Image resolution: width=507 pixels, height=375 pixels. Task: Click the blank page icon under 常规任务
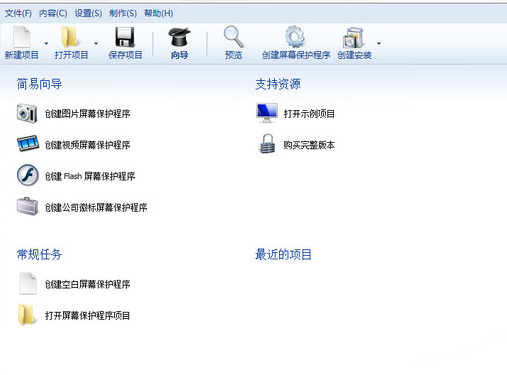pyautogui.click(x=28, y=283)
